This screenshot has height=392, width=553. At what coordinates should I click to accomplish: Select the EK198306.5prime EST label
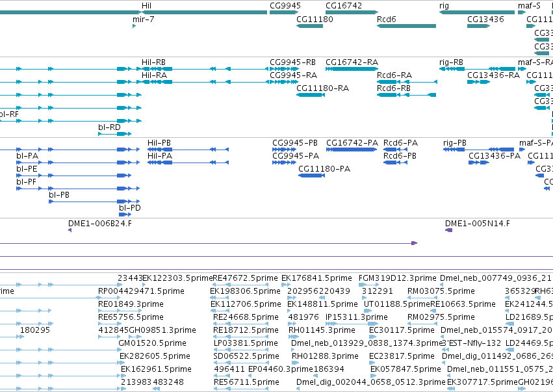click(245, 291)
